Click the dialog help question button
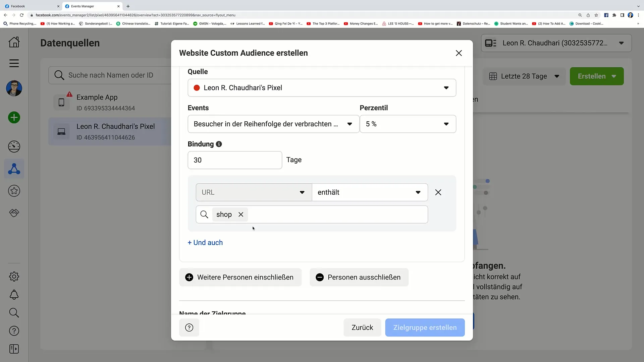644x362 pixels. pos(189,327)
